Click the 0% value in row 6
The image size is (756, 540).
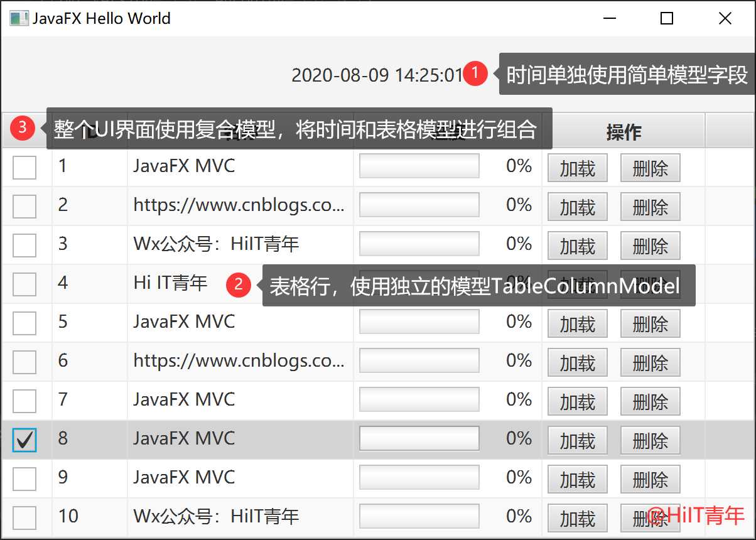(x=519, y=361)
